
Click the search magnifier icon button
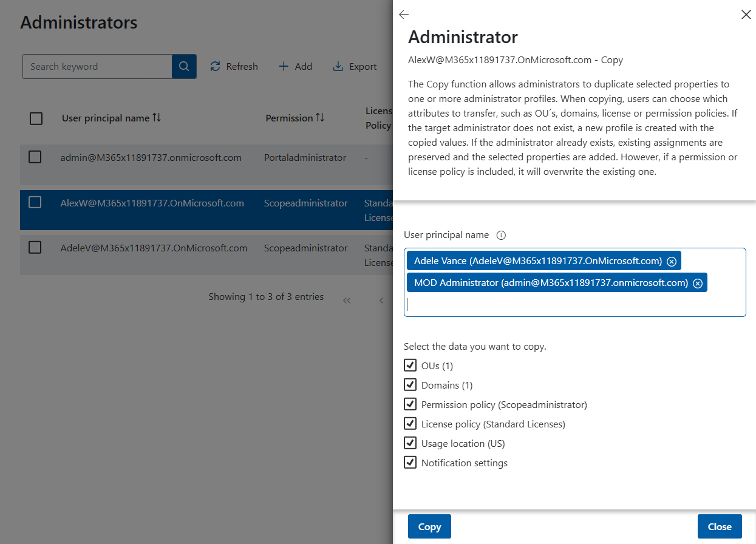(184, 67)
